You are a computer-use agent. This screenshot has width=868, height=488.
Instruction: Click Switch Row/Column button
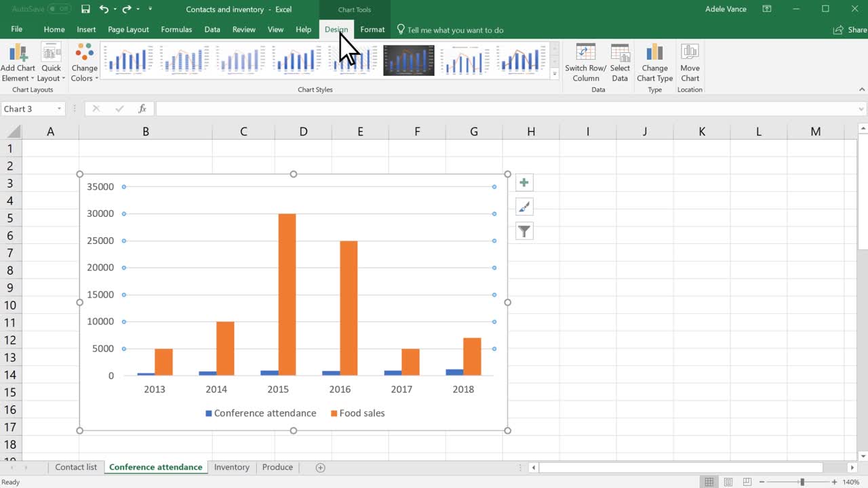pos(585,62)
